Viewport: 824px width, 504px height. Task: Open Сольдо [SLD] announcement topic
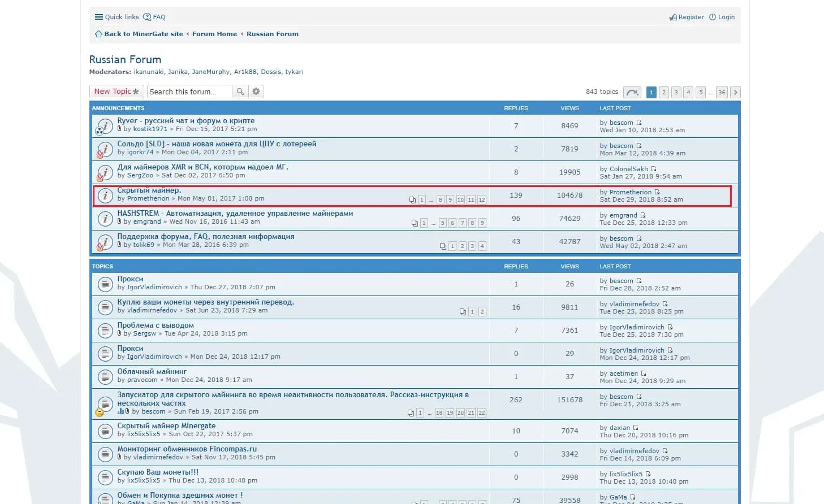[x=217, y=144]
